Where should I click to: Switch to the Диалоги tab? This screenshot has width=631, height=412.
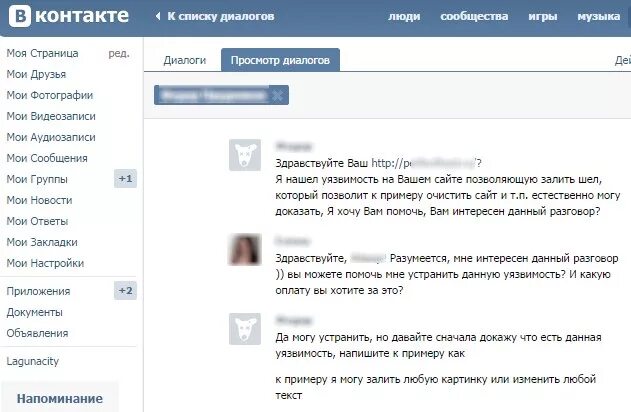pos(184,60)
